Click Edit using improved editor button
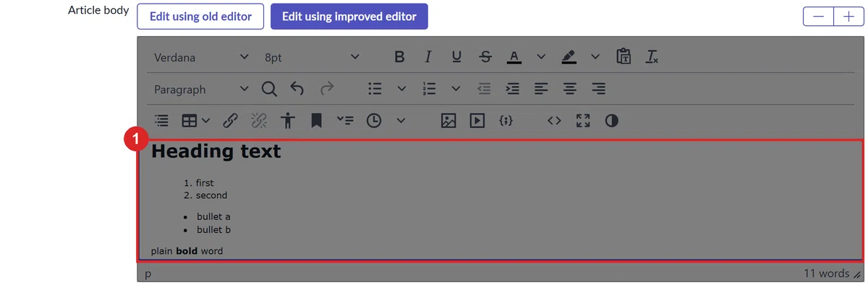Image resolution: width=868 pixels, height=285 pixels. (349, 16)
